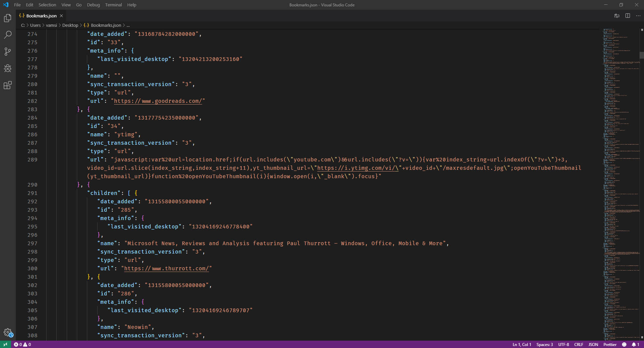The width and height of the screenshot is (644, 348).
Task: Change end of line sequence CRLF
Action: click(x=579, y=344)
